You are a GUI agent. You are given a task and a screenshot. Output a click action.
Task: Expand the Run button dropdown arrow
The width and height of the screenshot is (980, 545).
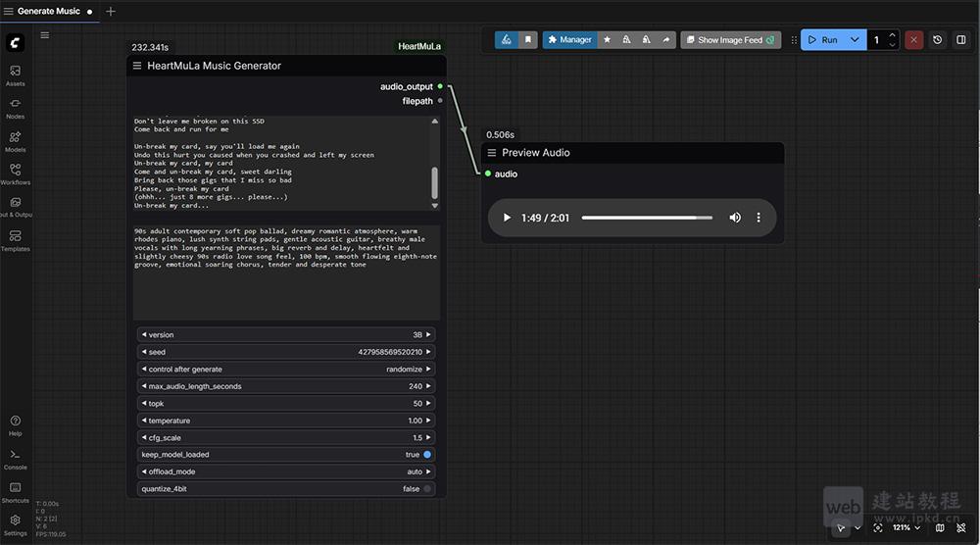tap(855, 40)
